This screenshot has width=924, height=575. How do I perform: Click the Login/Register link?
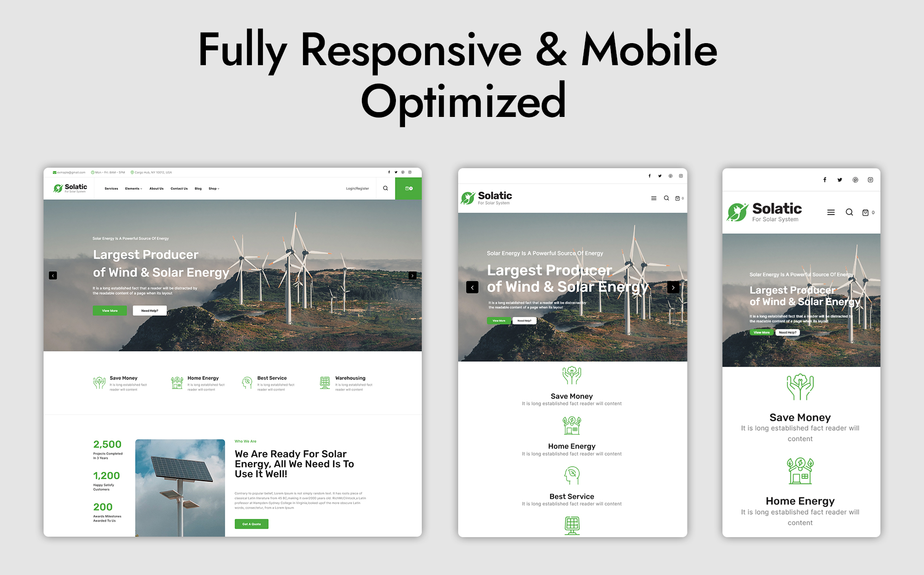(357, 188)
